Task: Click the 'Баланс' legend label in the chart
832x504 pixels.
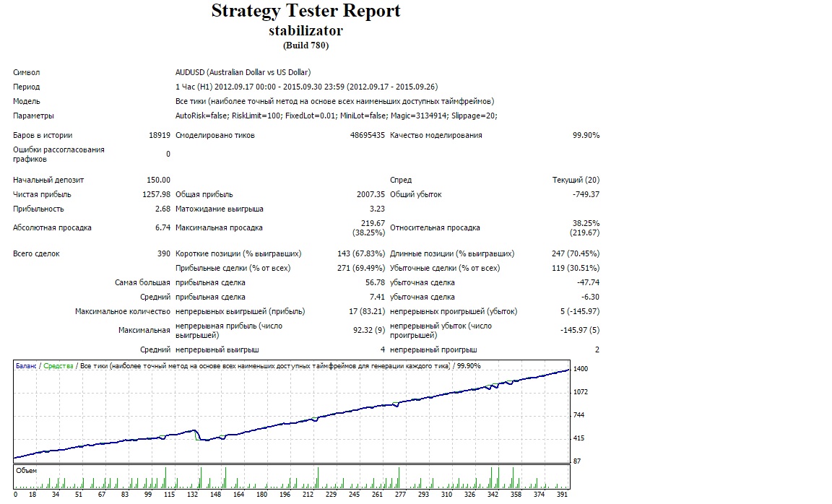Action: coord(26,366)
